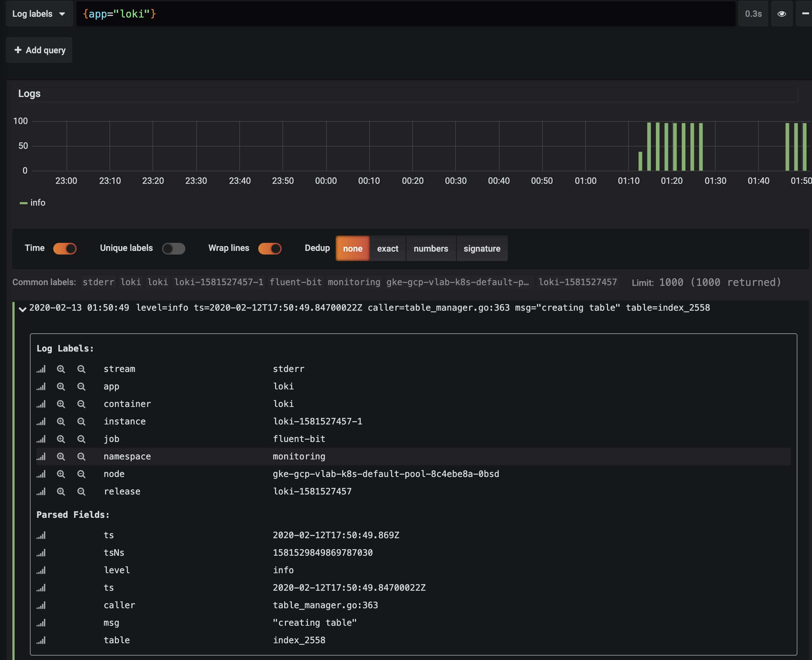The image size is (812, 660).
Task: Show stats for the namespace label
Action: click(41, 457)
